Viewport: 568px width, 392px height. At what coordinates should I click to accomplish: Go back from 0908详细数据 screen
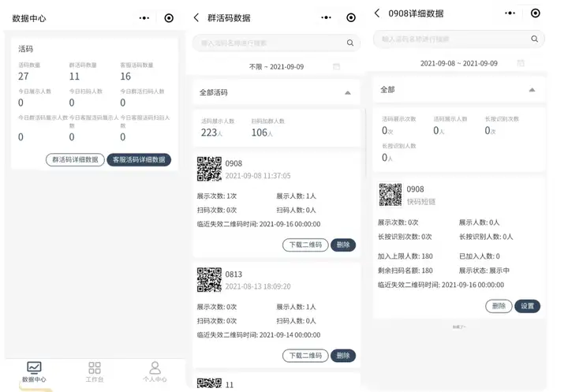[377, 13]
